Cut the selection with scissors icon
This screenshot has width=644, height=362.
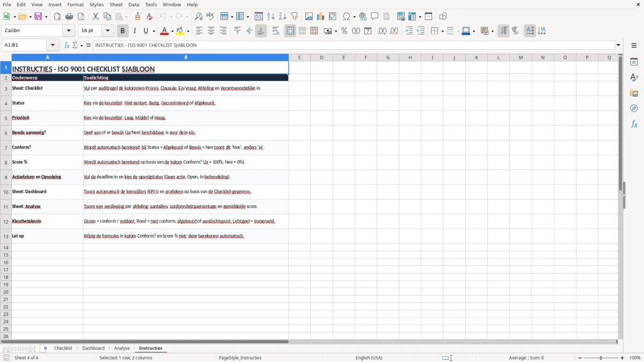pos(96,17)
